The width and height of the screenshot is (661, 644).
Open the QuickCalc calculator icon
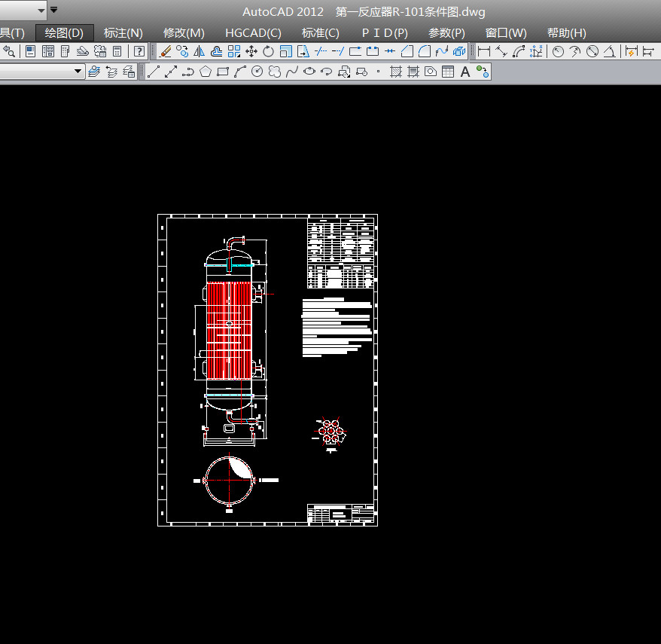pyautogui.click(x=117, y=51)
